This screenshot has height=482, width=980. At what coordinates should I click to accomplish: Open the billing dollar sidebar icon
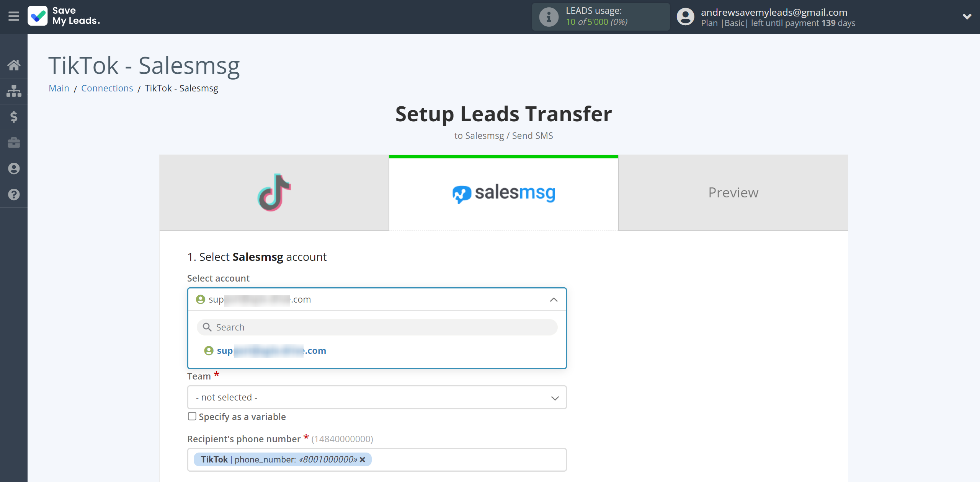point(14,117)
